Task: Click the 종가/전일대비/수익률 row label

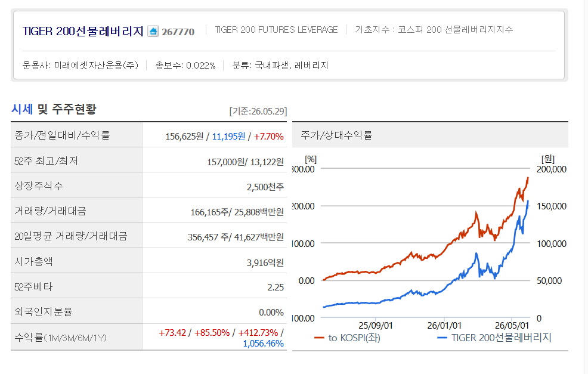Action: tap(62, 135)
